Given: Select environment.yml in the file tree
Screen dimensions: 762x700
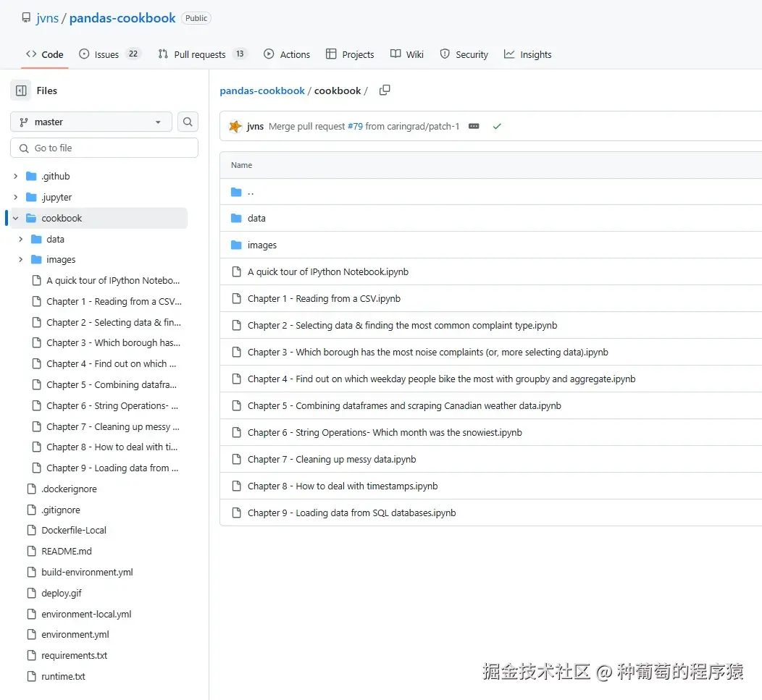Looking at the screenshot, I should click(x=75, y=634).
